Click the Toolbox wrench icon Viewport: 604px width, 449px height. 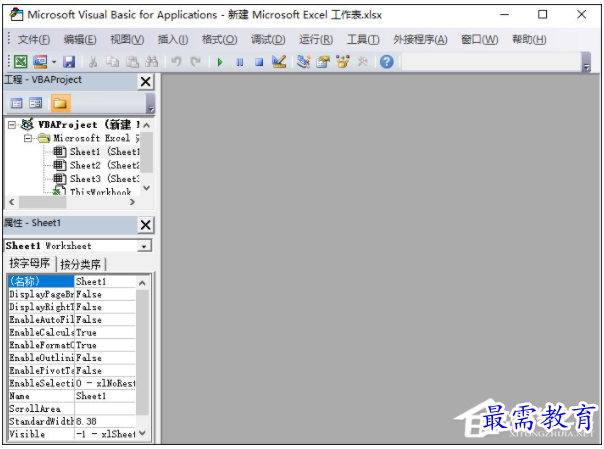click(362, 62)
